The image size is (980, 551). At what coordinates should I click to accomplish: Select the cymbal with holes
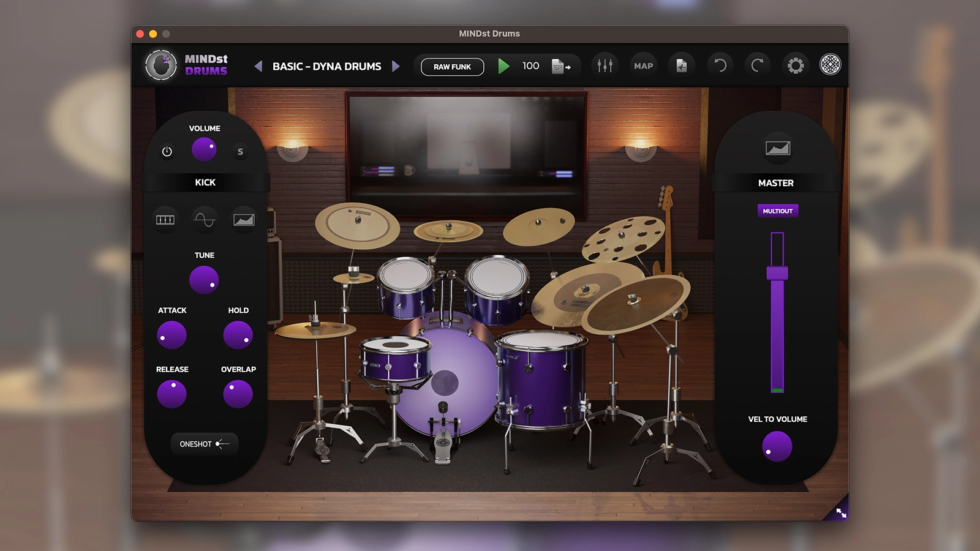(624, 238)
